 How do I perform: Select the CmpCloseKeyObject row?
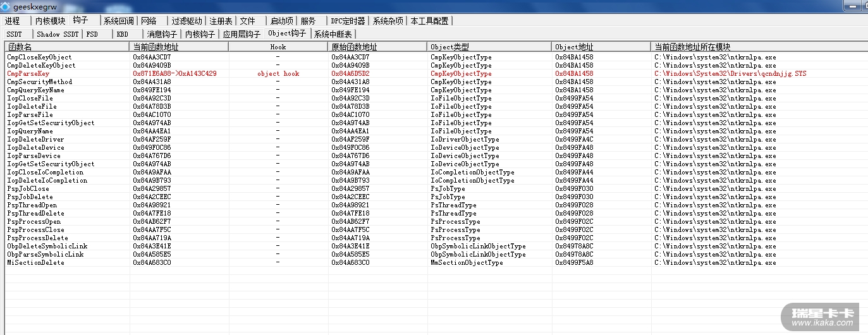[39, 57]
